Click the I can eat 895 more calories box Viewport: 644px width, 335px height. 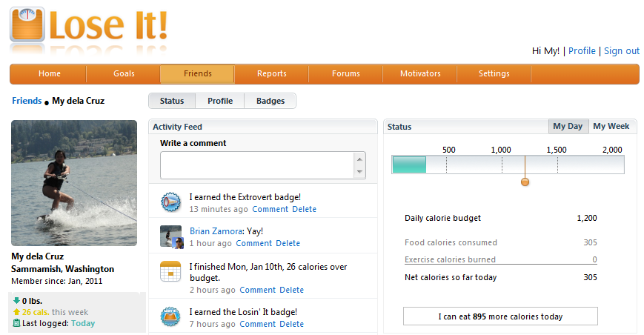click(500, 316)
